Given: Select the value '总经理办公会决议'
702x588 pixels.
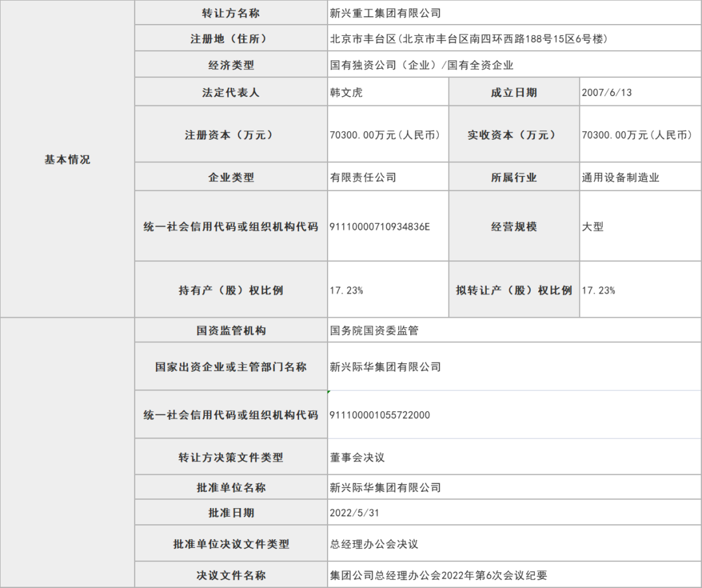Looking at the screenshot, I should [x=374, y=544].
